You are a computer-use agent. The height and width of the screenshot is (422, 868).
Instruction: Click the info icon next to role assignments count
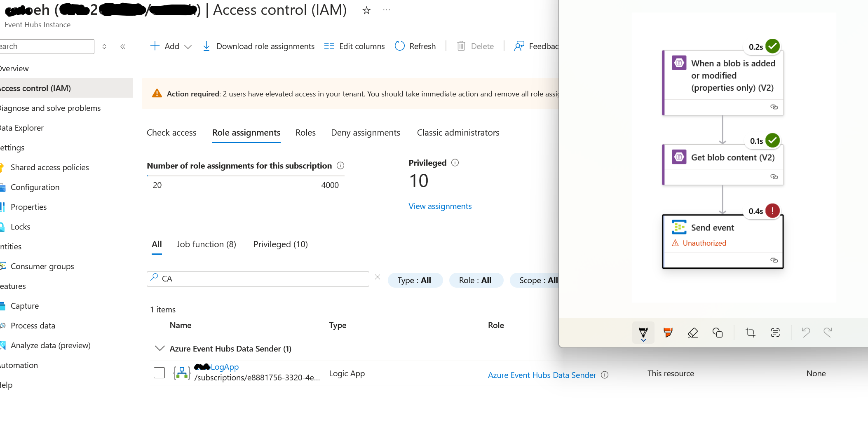[340, 166]
